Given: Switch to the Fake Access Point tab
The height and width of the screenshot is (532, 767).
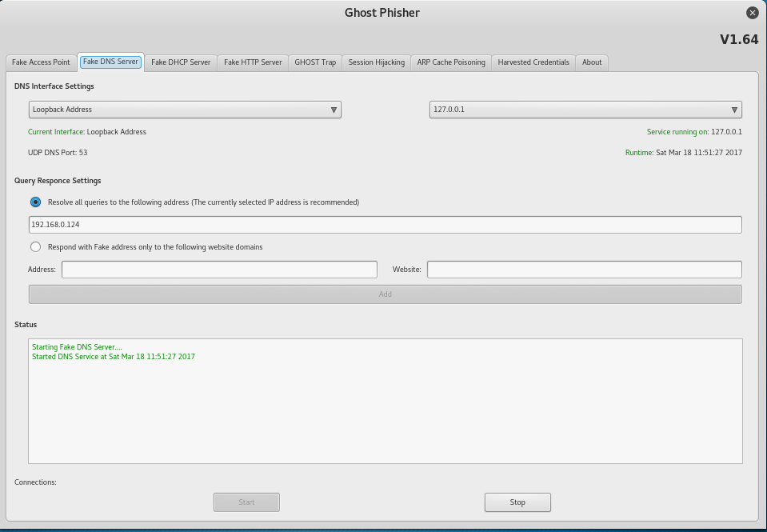Looking at the screenshot, I should 41,62.
